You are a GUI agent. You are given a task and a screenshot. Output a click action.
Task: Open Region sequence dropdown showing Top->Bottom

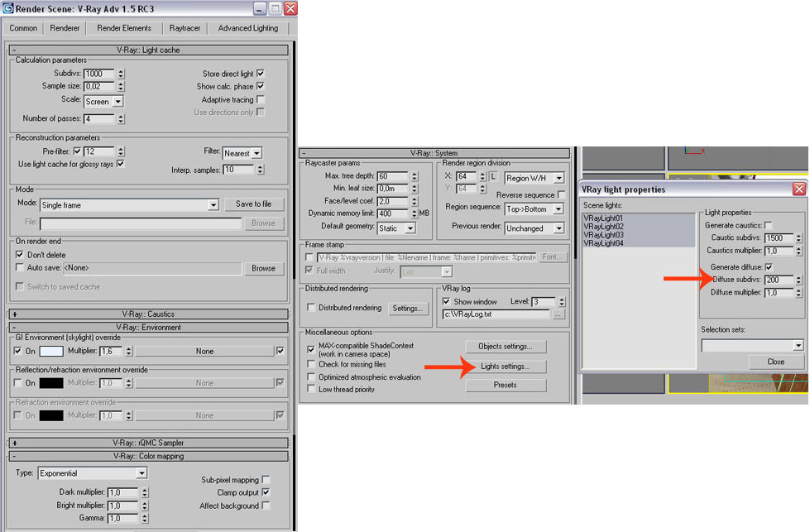tap(534, 209)
